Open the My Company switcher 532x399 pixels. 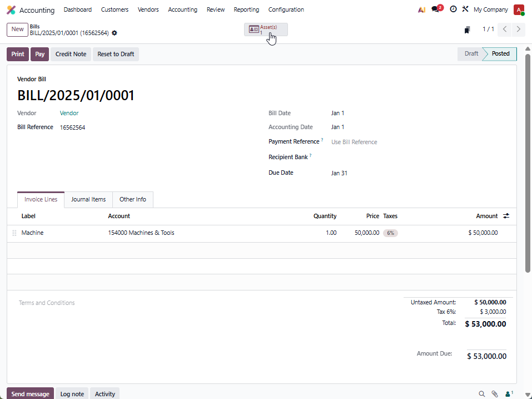(x=490, y=9)
